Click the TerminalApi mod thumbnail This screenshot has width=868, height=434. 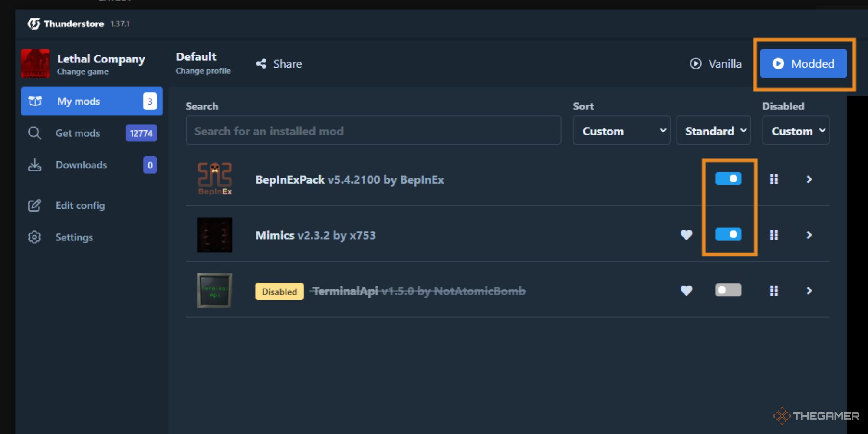pos(215,290)
